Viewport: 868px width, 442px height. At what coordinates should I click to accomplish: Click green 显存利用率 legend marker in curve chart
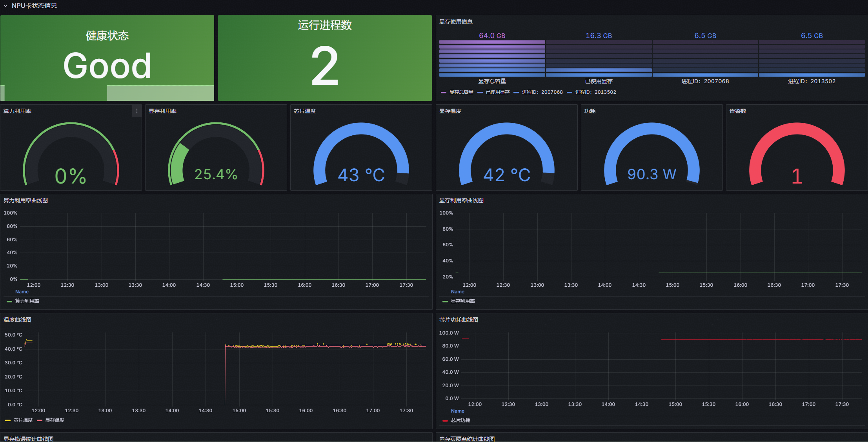click(x=445, y=302)
